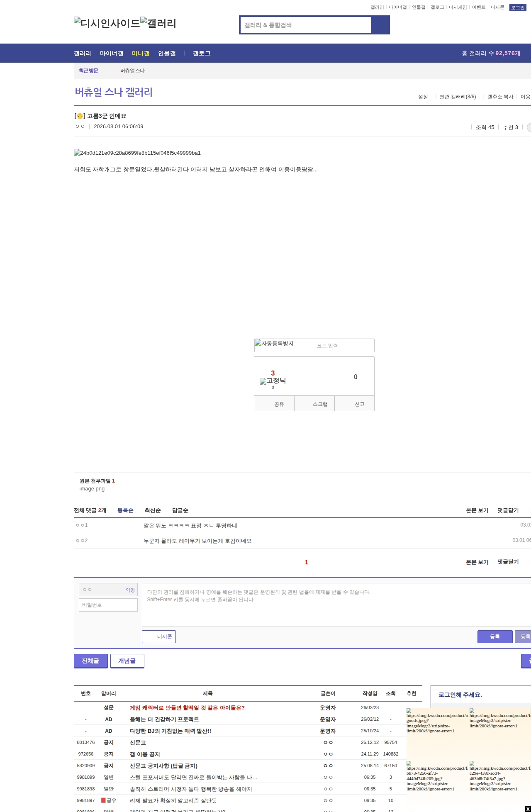
Task: Expand 연관 갤러리(3/6) list
Action: [457, 97]
